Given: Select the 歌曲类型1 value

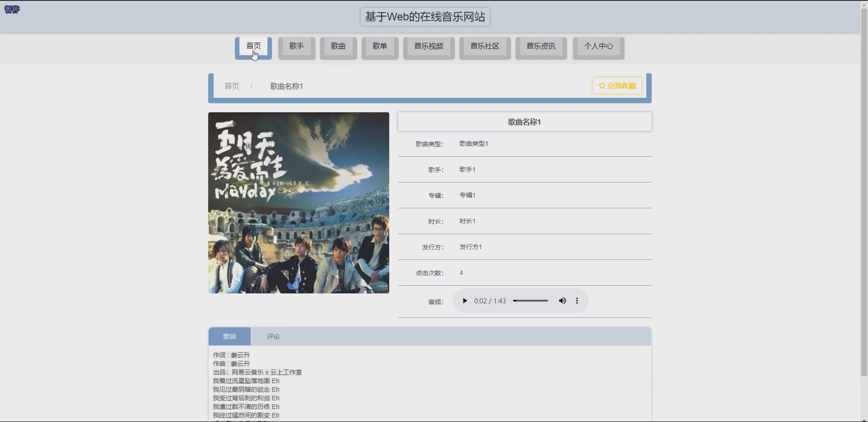Looking at the screenshot, I should [x=473, y=144].
